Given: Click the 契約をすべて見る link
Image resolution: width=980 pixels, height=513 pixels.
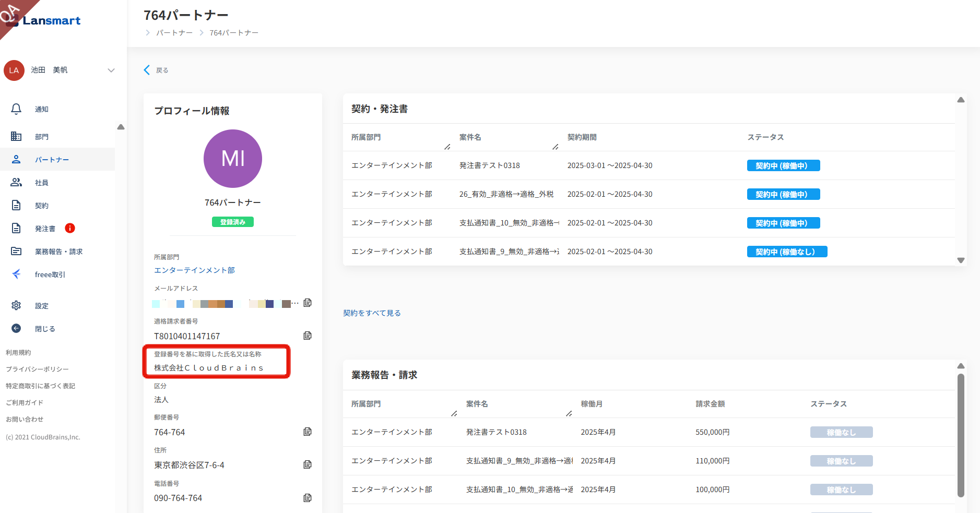Looking at the screenshot, I should pos(372,313).
